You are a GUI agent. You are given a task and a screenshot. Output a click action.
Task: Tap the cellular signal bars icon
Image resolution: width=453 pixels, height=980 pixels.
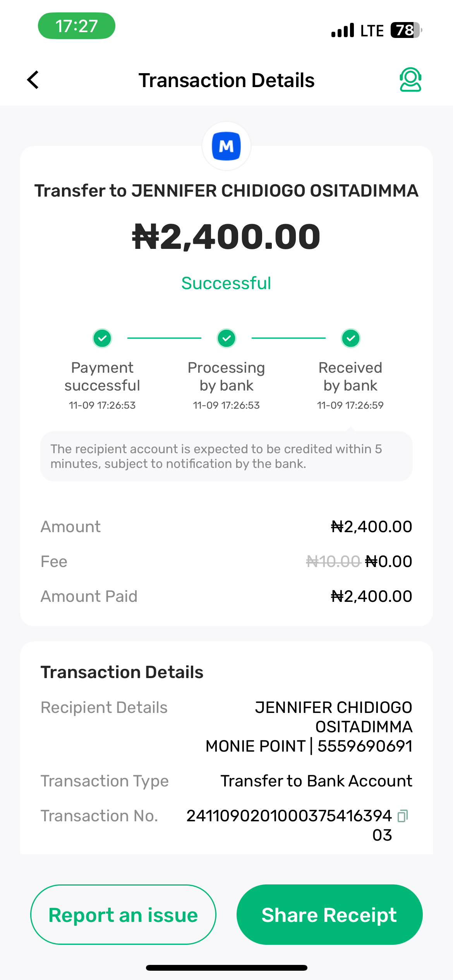tap(343, 30)
